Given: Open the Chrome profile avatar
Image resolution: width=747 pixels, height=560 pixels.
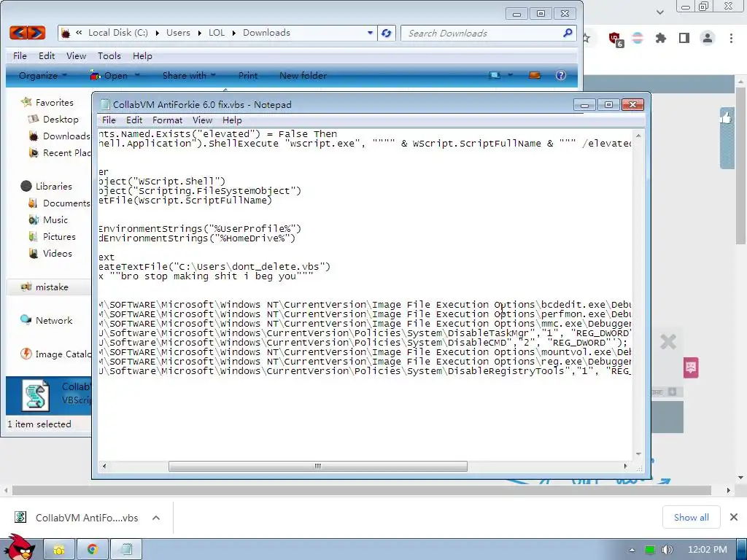Looking at the screenshot, I should pyautogui.click(x=708, y=38).
